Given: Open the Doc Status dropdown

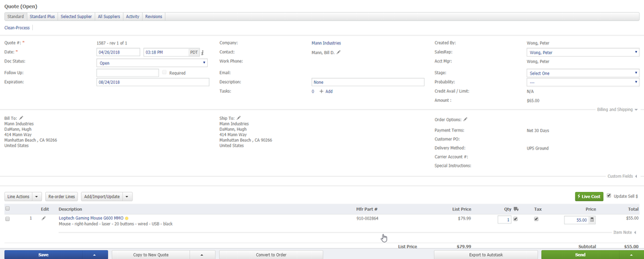Looking at the screenshot, I should point(152,63).
